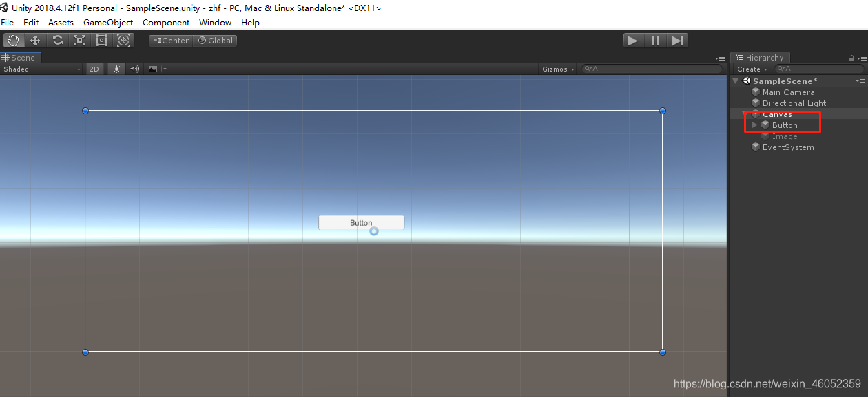Switch to the Hierarchy tab

coord(761,58)
